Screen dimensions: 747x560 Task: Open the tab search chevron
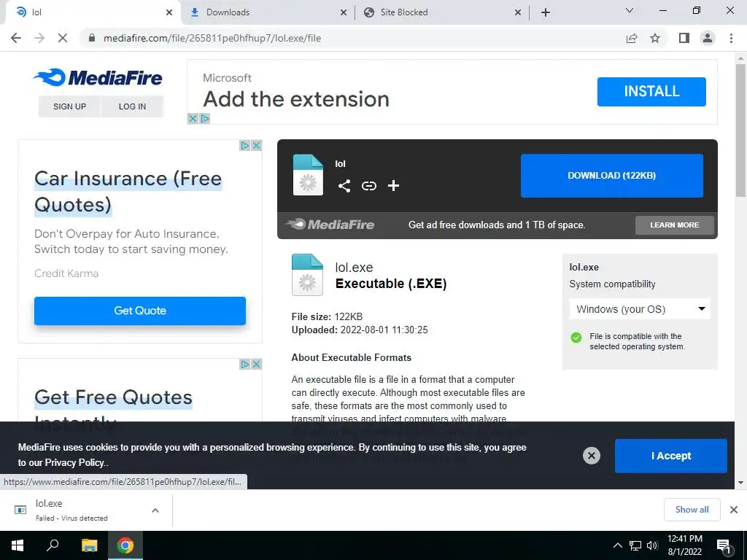tap(630, 10)
